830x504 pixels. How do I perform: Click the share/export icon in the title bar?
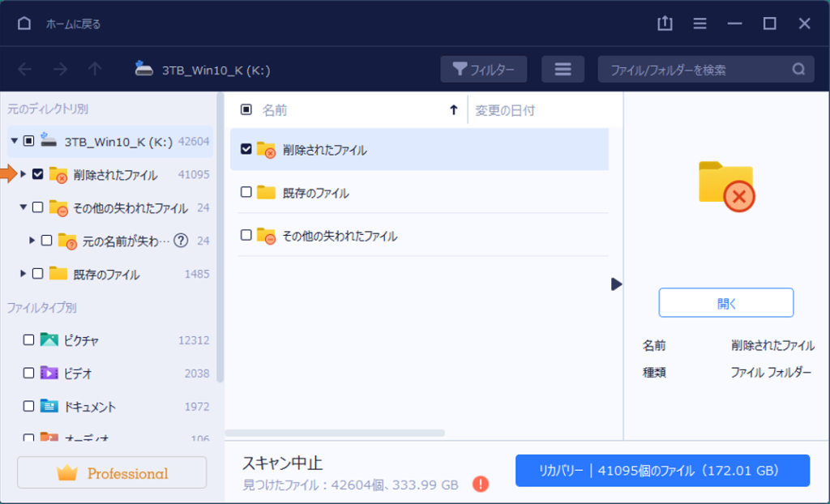665,23
